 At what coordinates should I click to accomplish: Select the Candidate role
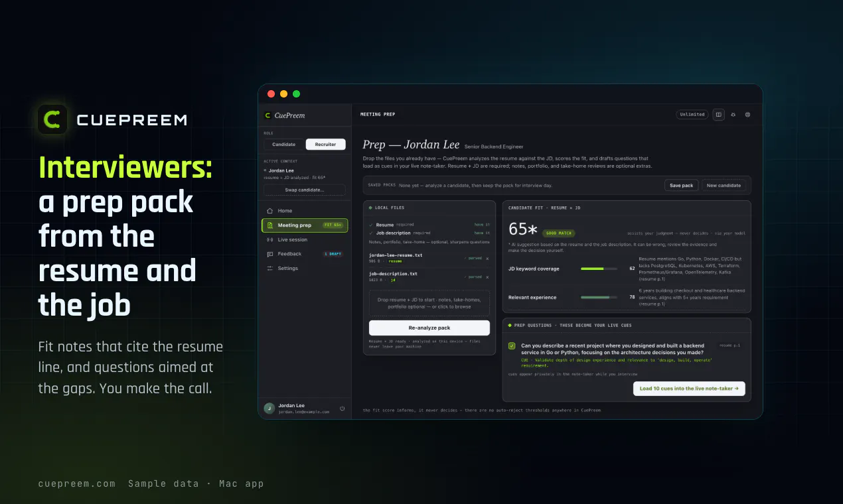pos(284,145)
